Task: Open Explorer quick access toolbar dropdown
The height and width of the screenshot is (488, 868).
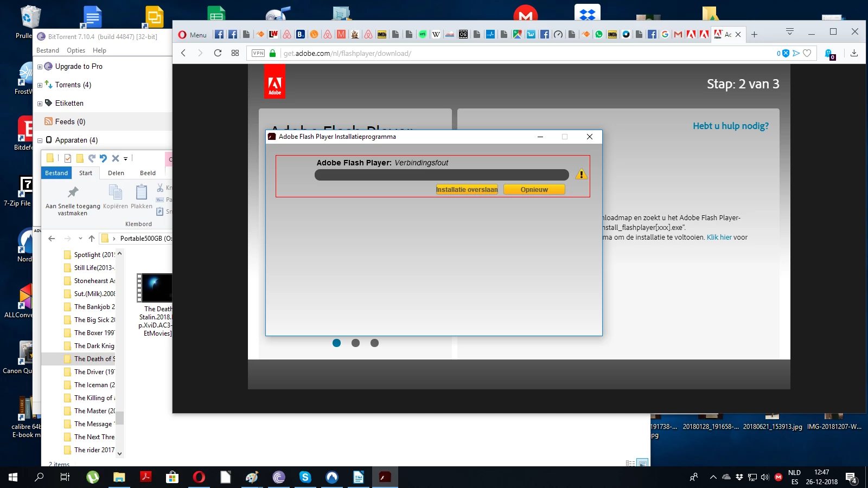Action: (x=125, y=159)
